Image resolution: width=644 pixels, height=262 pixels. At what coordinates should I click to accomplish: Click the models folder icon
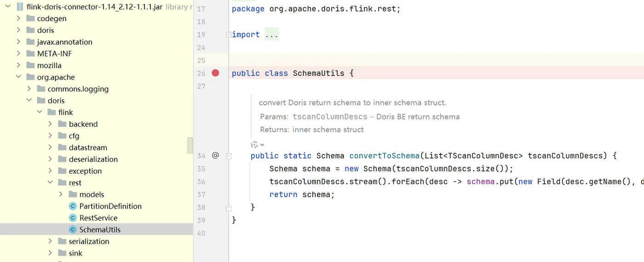point(73,194)
